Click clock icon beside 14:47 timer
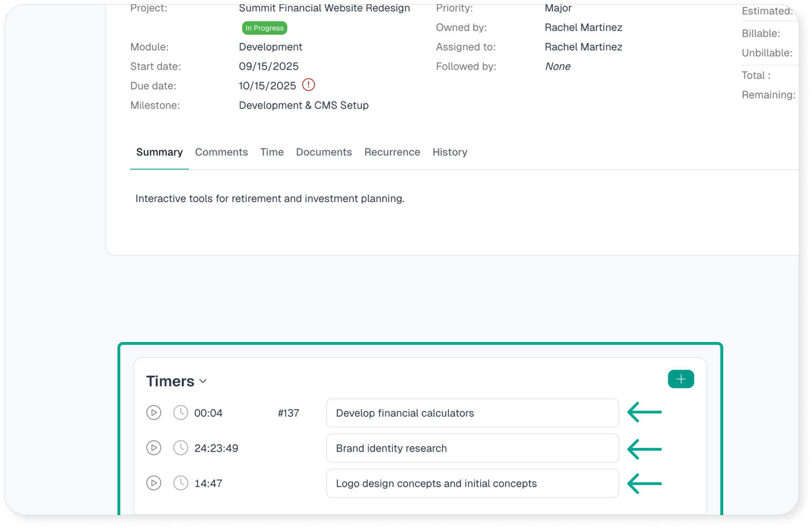Screen dimensions: 812x528 (180, 483)
